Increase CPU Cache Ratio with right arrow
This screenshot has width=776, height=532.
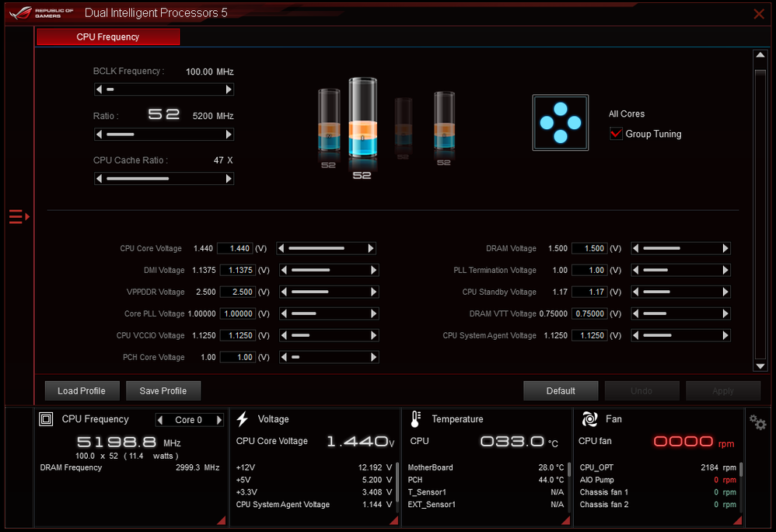coord(229,178)
